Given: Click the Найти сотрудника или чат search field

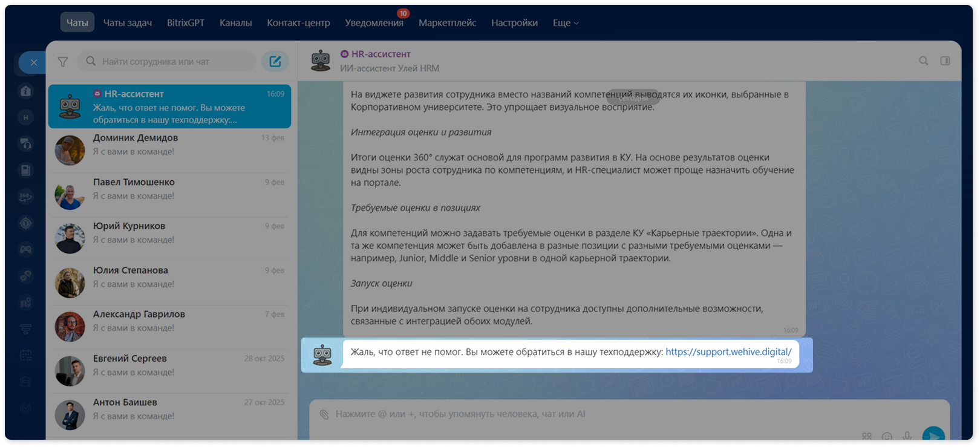Looking at the screenshot, I should point(168,61).
